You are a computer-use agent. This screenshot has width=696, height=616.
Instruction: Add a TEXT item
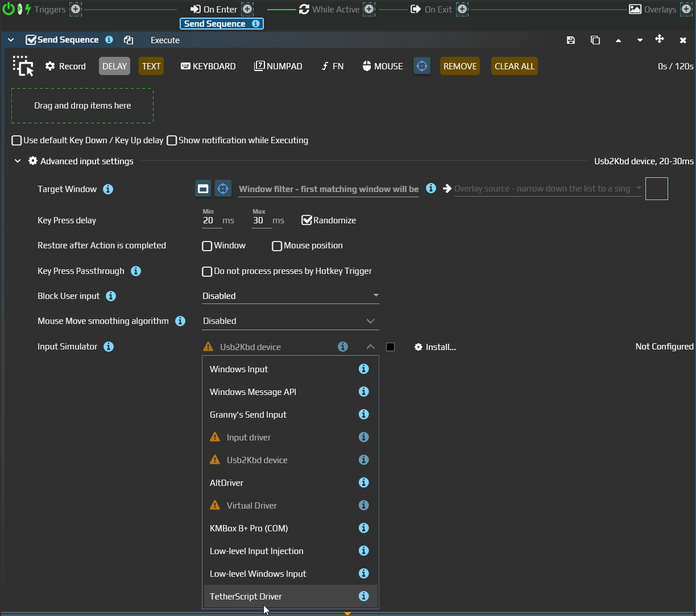(151, 66)
